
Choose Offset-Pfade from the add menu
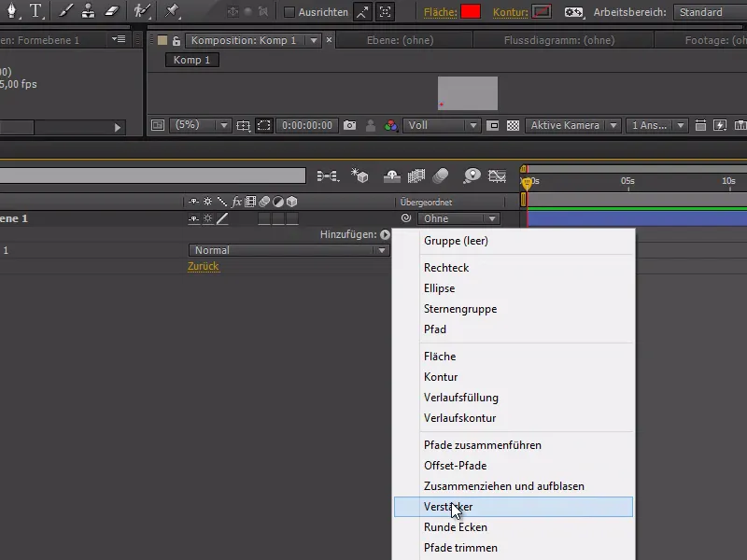[514, 465]
